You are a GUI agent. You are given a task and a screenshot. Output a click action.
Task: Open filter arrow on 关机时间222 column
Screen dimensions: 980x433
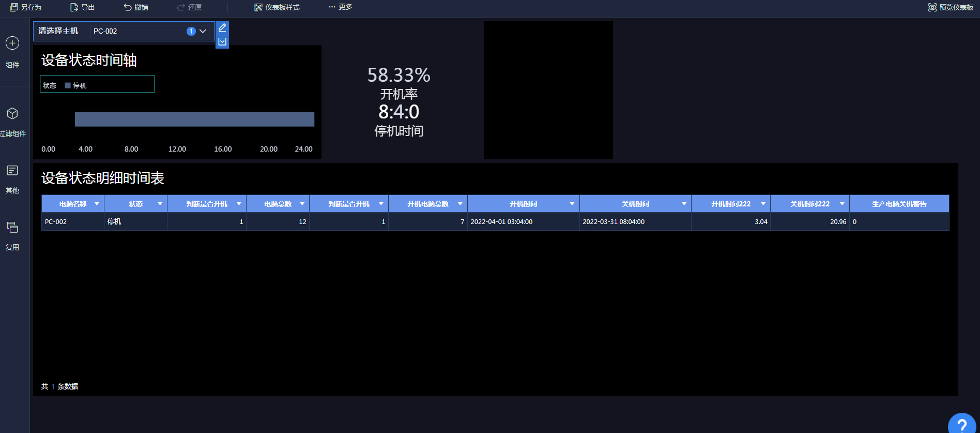[x=842, y=204]
